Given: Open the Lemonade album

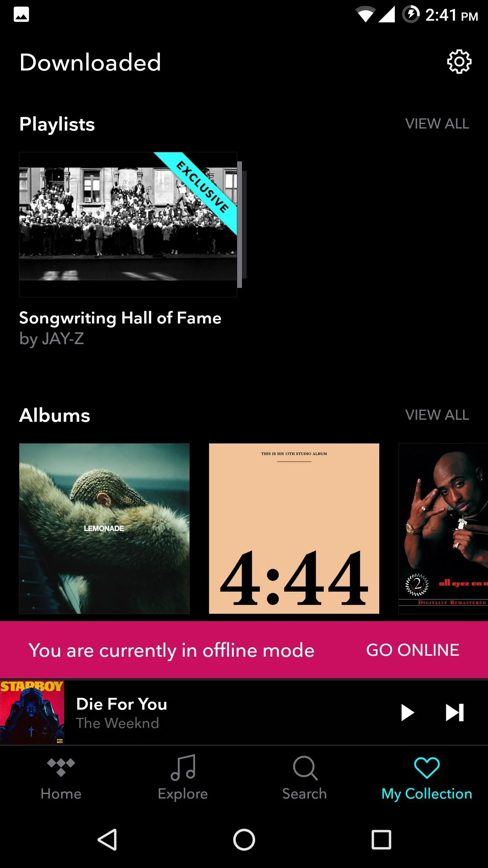Looking at the screenshot, I should tap(104, 528).
